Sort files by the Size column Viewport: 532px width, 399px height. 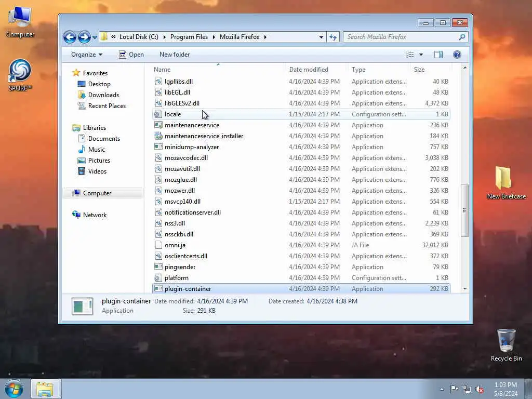419,70
